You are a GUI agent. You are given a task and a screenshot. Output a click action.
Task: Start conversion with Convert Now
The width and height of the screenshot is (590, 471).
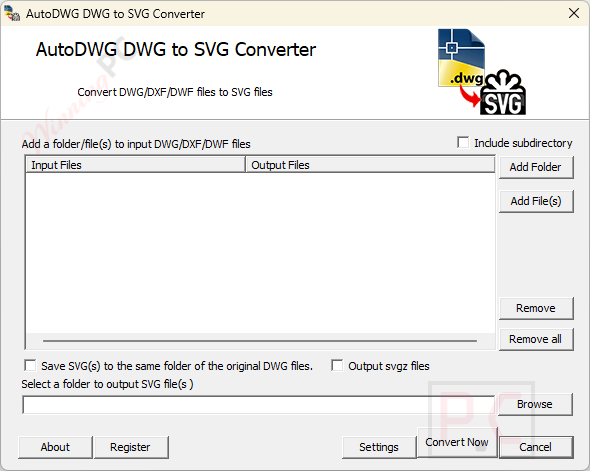coord(457,442)
